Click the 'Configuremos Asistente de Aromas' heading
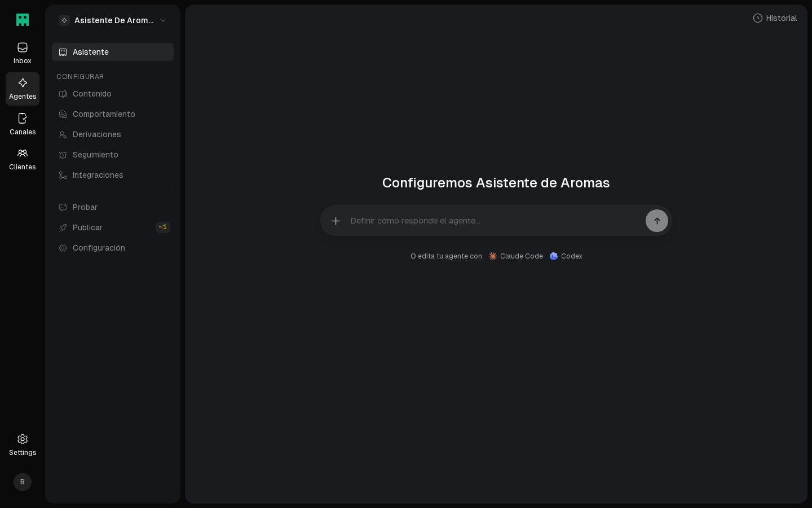The width and height of the screenshot is (812, 508). point(496,183)
